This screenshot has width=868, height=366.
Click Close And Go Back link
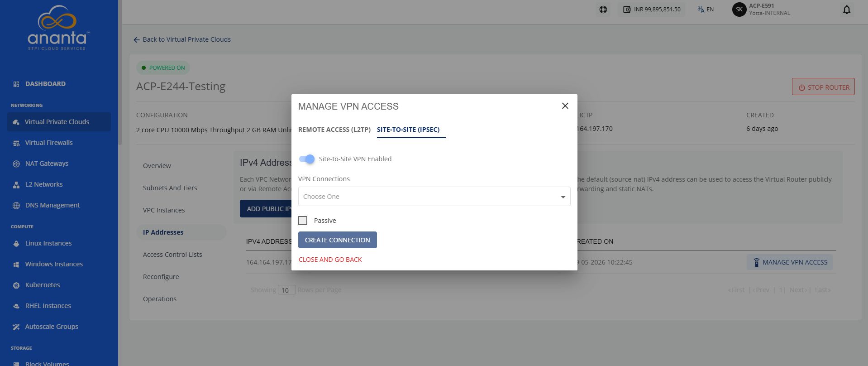pyautogui.click(x=330, y=260)
